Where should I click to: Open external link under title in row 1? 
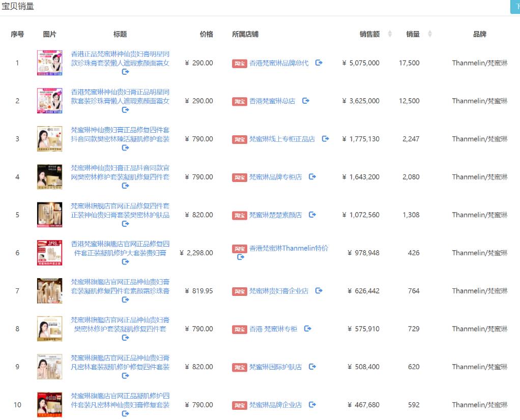(x=125, y=72)
